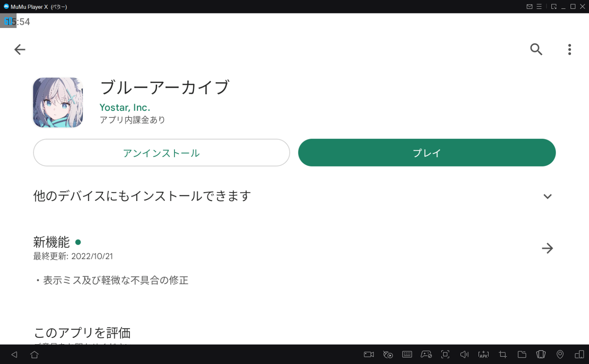The height and width of the screenshot is (364, 589).
Task: Open gamepad keymapping settings
Action: [x=426, y=354]
